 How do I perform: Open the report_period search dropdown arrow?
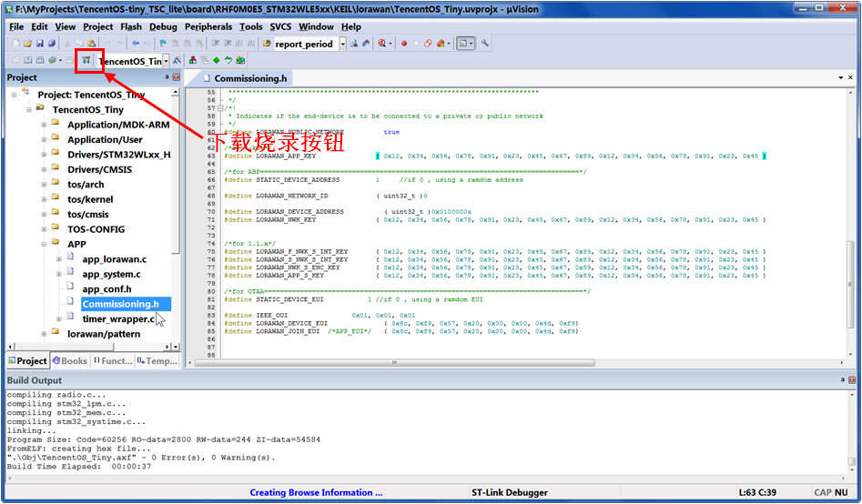point(342,44)
